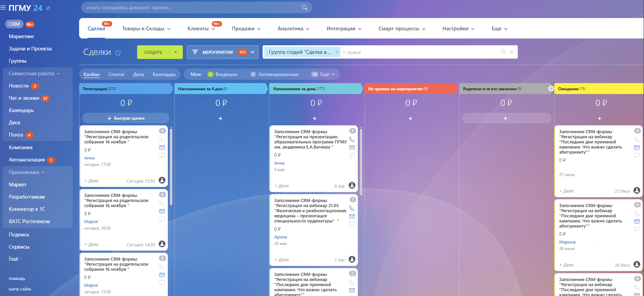Open responsible user avatar on Анна 17:50 card

[162, 180]
